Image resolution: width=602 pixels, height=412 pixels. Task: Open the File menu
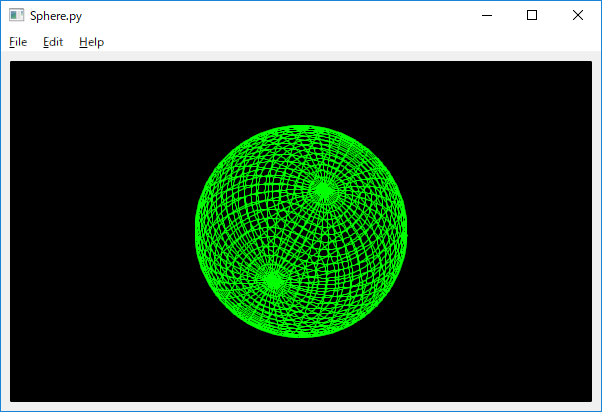pos(18,42)
